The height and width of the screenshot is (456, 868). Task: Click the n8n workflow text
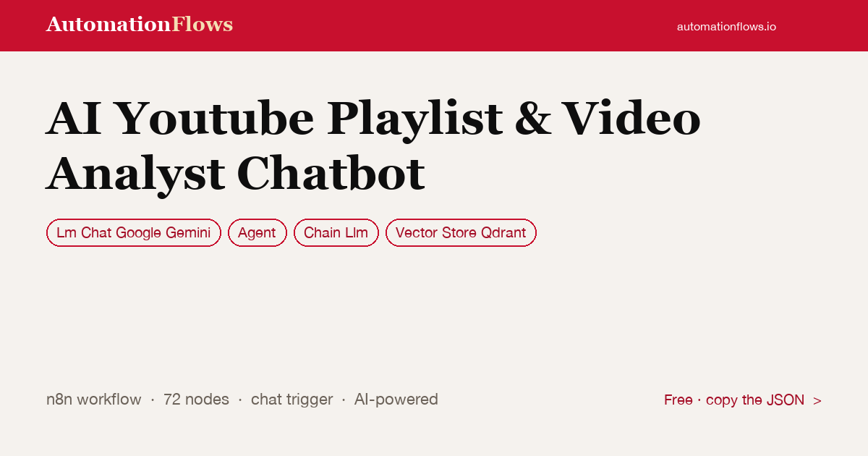(x=94, y=400)
